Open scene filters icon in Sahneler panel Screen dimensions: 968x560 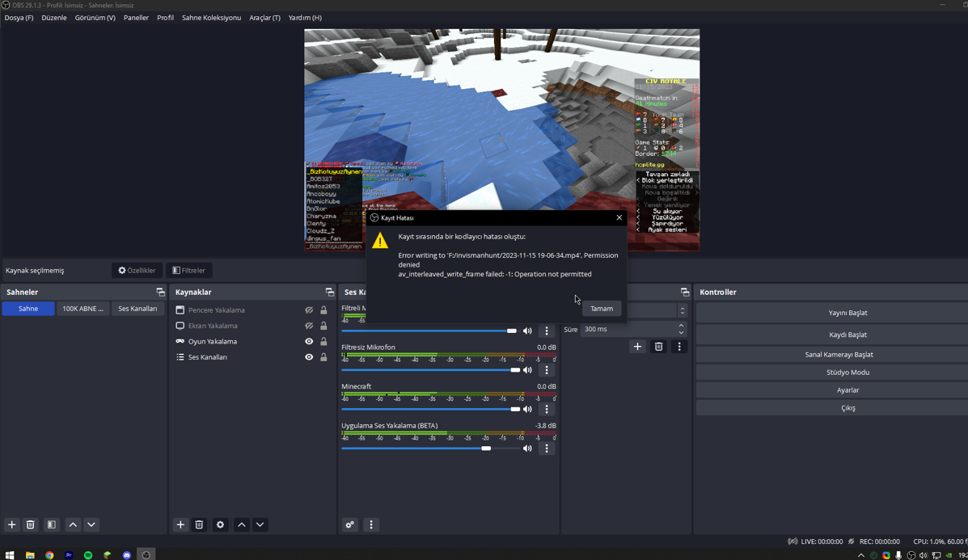[x=52, y=525]
